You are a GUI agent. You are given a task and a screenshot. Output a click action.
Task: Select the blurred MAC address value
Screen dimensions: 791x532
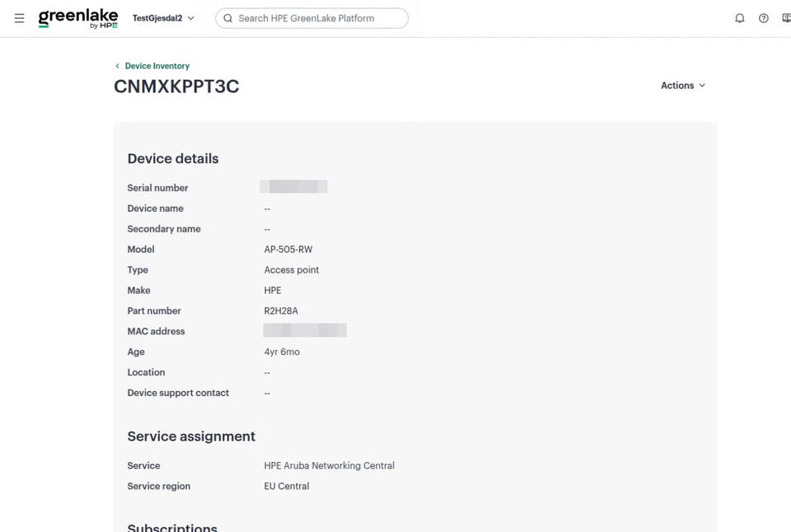point(305,330)
